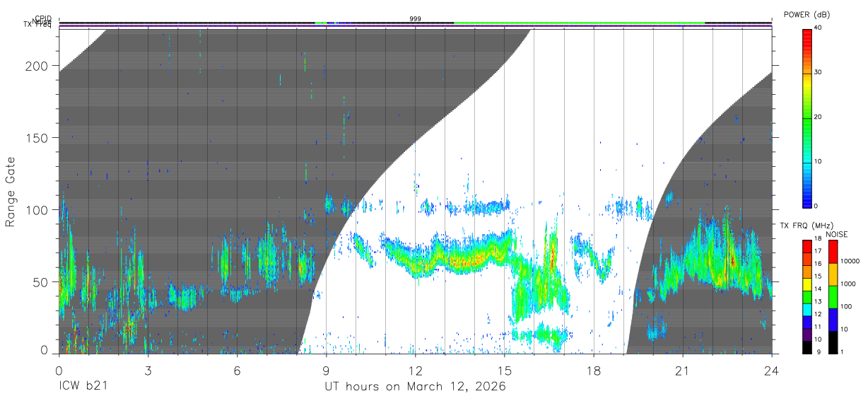Click the x-axis hour label '15'
Screen dimensions: 868x401
point(504,370)
